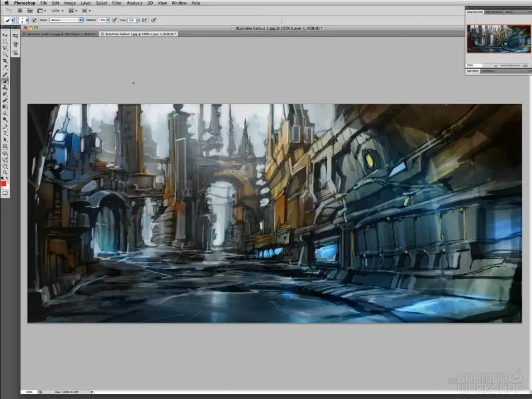Adjust the Navigator zoom slider
Screen dimensions: 532x399
510,65
